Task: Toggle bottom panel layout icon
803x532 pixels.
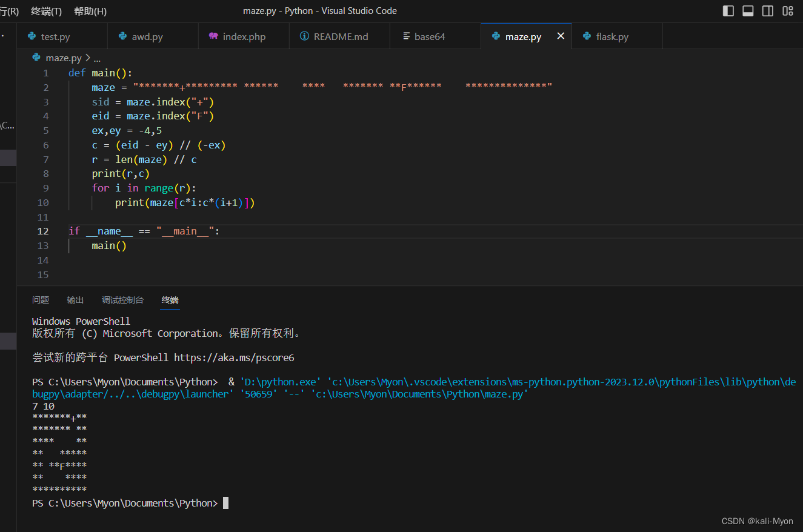Action: [748, 11]
